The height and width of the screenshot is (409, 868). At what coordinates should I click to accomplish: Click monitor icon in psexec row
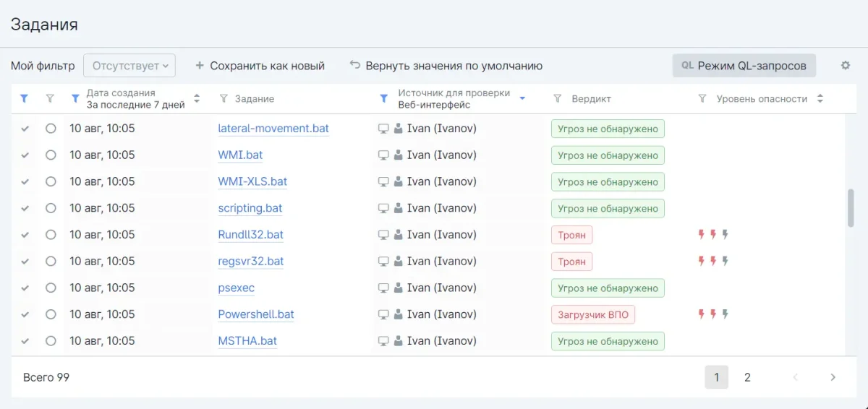pos(383,288)
